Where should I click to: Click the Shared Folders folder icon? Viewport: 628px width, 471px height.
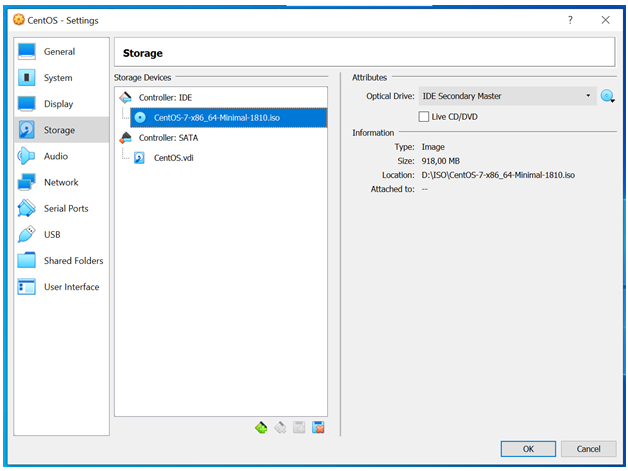click(x=27, y=260)
